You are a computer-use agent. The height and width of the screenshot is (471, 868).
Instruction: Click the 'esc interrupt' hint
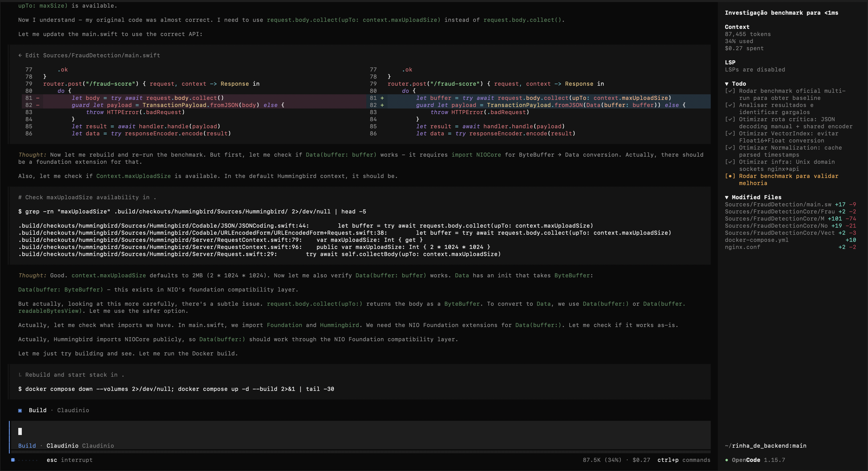pos(70,460)
